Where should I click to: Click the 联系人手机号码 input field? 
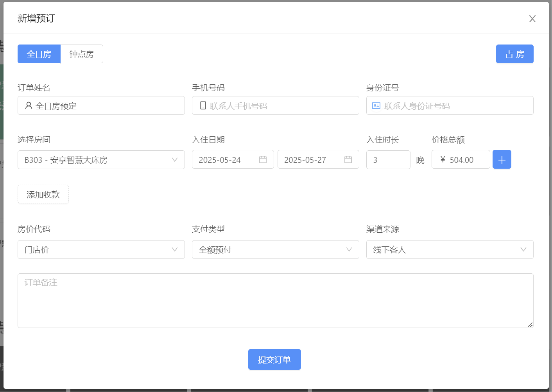point(276,105)
